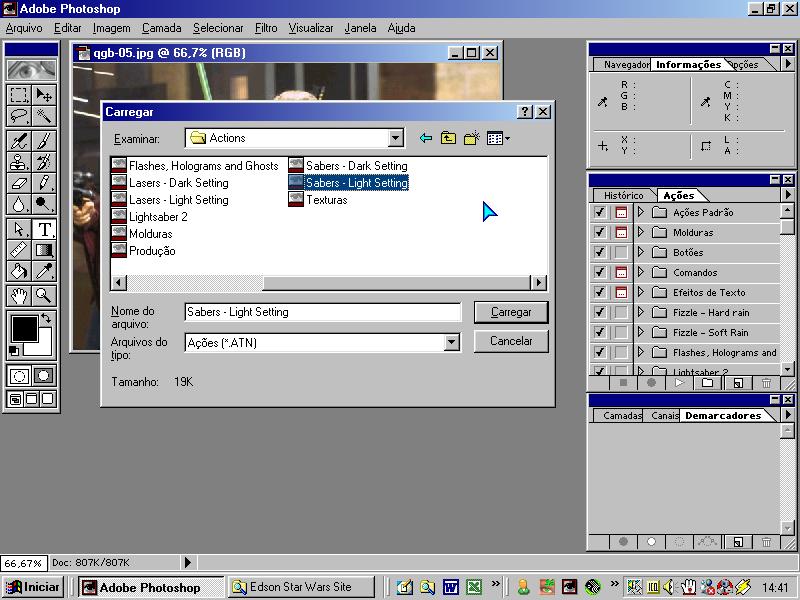Click the Carregar button
The image size is (800, 600).
point(511,312)
